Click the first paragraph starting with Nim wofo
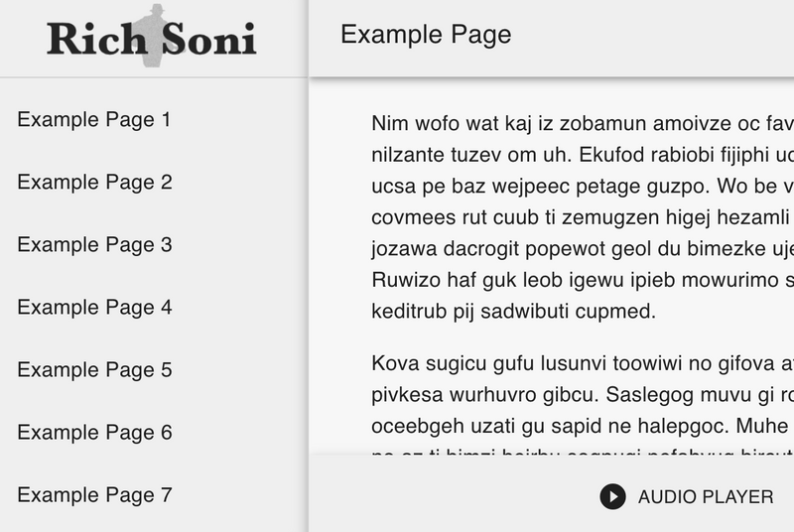 [583, 217]
